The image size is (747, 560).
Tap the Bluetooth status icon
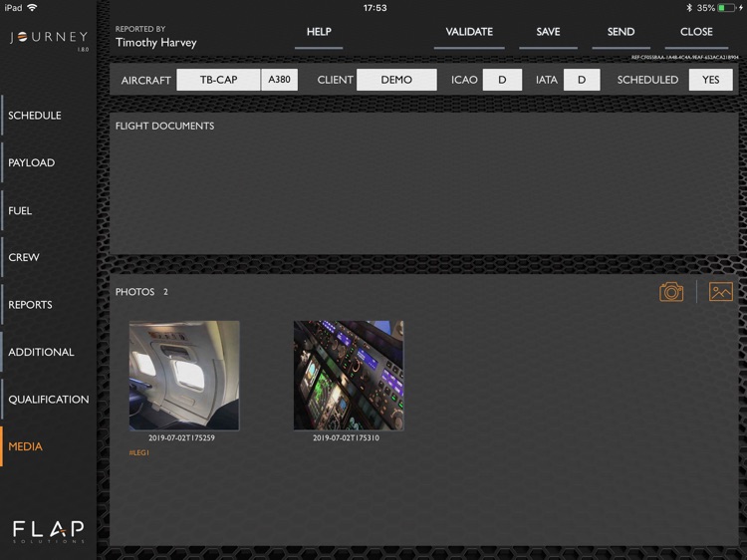689,8
